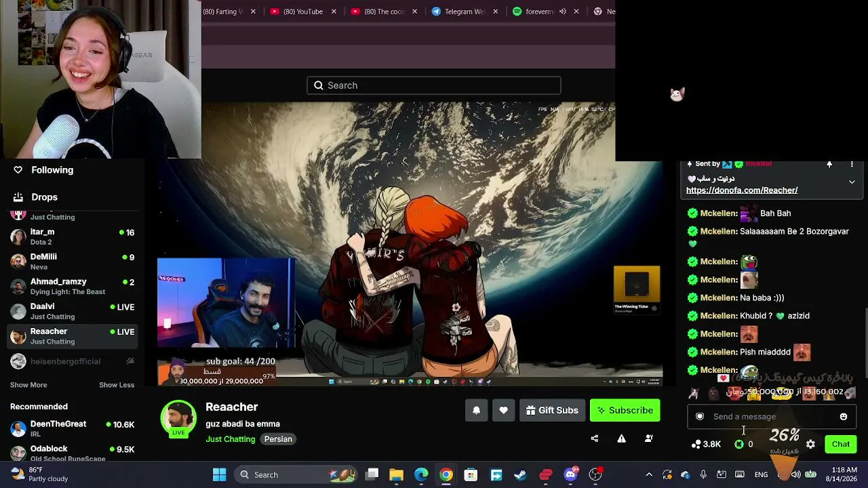The image size is (868, 488).
Task: Open Task View on the taskbar
Action: [x=372, y=474]
